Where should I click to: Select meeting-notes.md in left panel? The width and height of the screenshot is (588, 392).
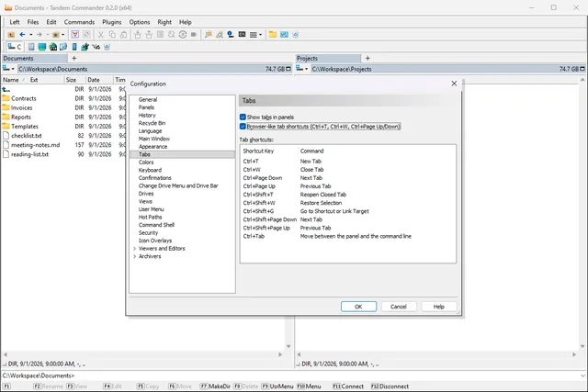35,145
